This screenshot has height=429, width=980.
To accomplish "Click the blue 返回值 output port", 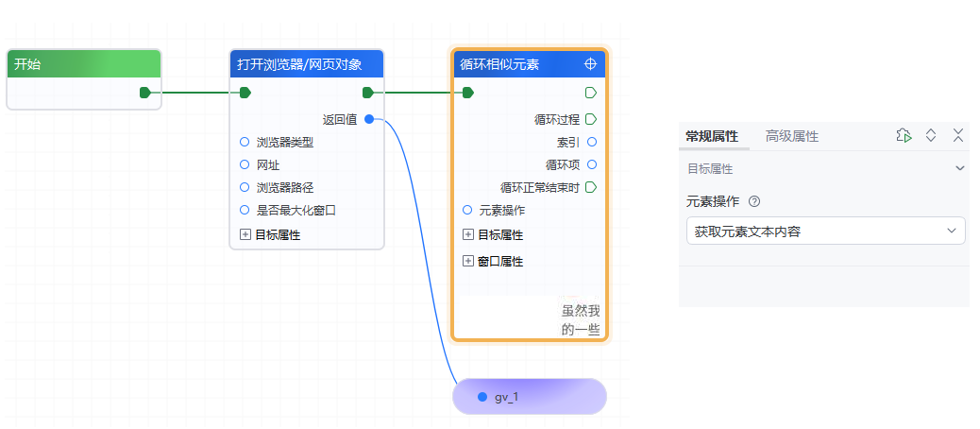I will [368, 119].
